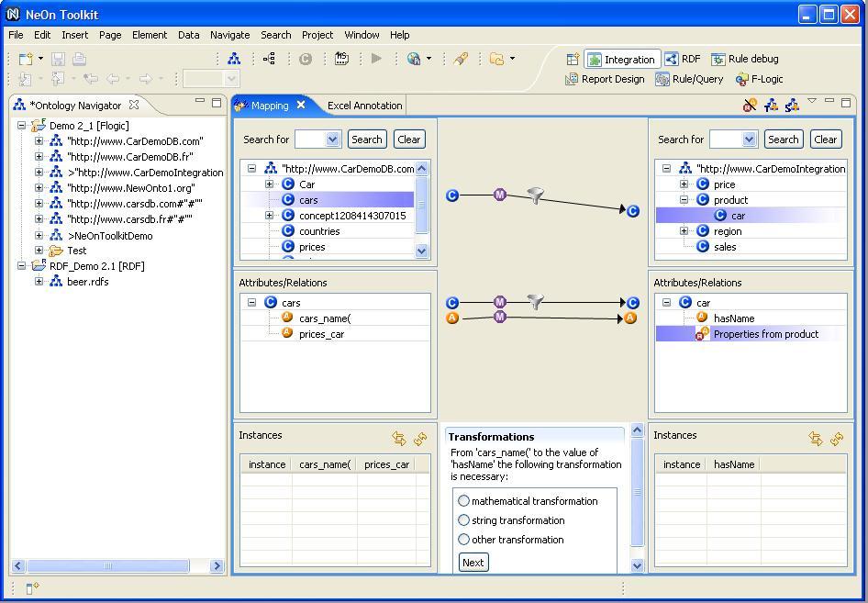Click the cars_name( column header in left Instances
Image resolution: width=868 pixels, height=603 pixels.
click(x=325, y=464)
